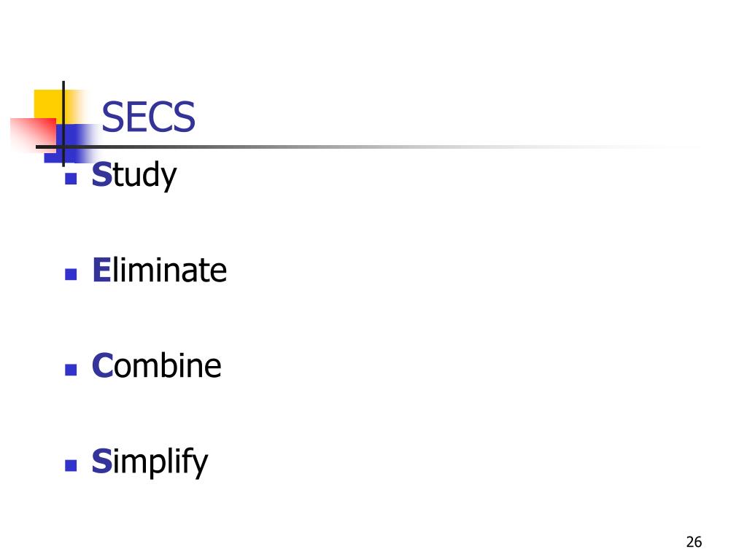Screen dimensions: 747x560
Task: Click the SECS slide title
Action: coord(148,117)
